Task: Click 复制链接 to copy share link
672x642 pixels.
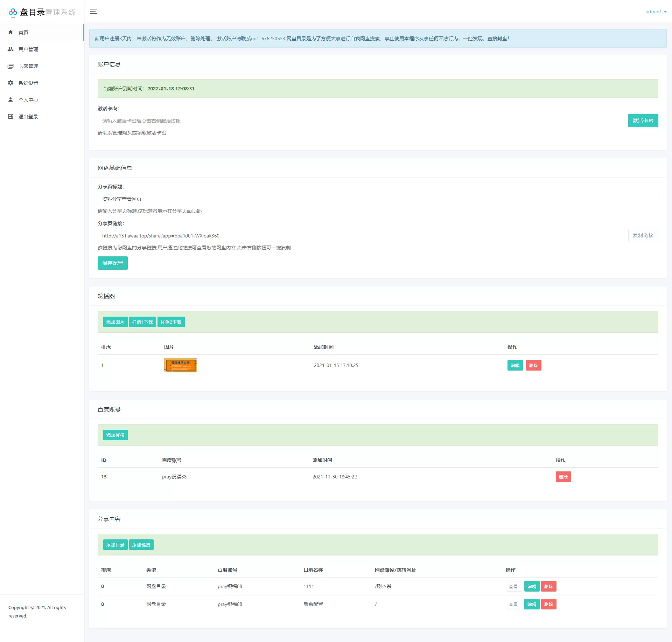Action: [x=643, y=235]
